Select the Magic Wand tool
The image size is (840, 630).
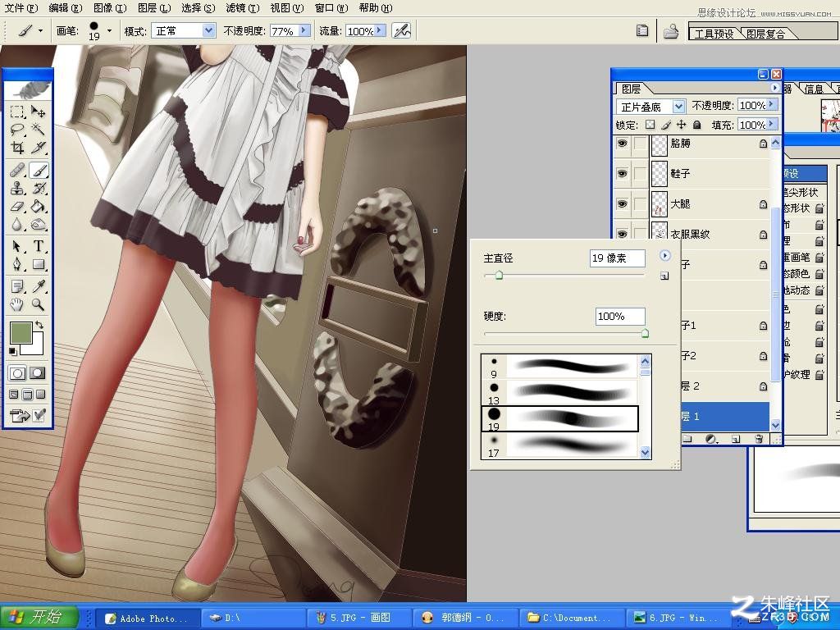38,129
